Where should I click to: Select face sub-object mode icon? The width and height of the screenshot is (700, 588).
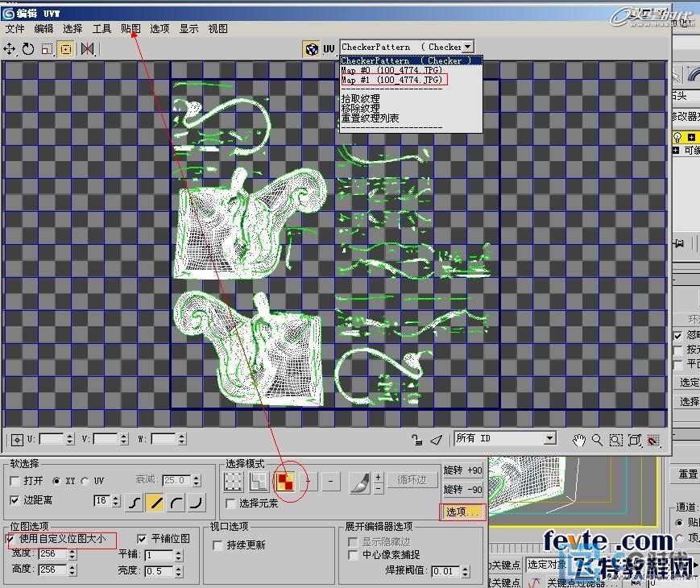(x=285, y=482)
